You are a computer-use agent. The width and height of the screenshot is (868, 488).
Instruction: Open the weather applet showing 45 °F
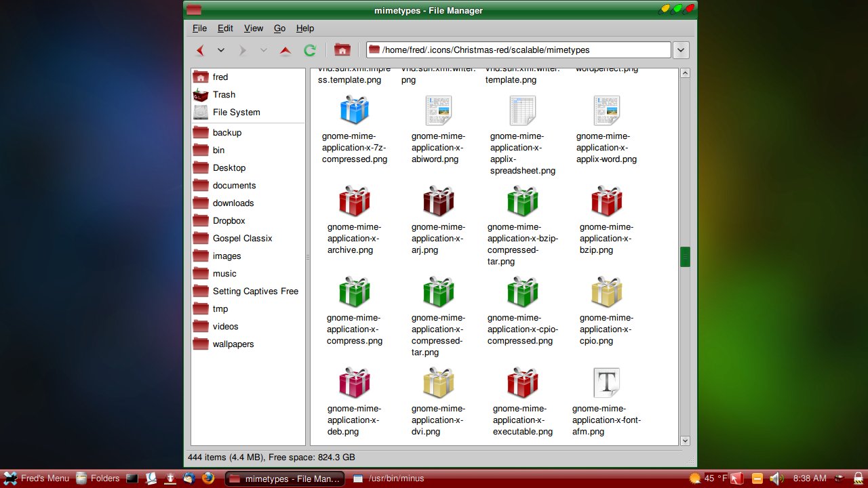(707, 479)
